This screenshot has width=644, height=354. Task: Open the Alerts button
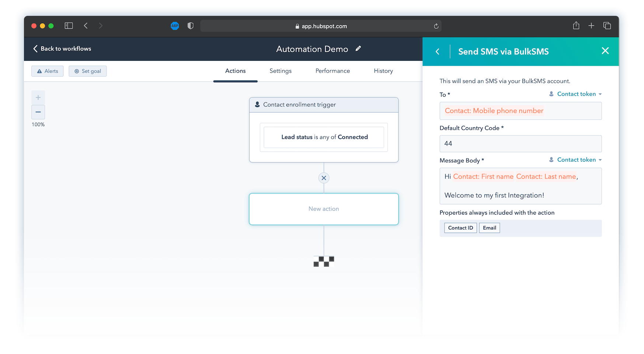coord(48,71)
